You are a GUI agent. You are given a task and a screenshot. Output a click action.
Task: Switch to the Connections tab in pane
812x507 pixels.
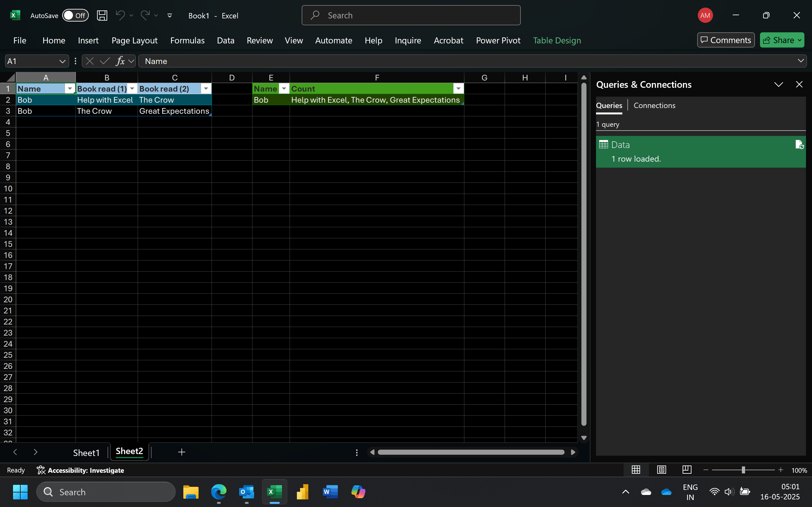(654, 106)
